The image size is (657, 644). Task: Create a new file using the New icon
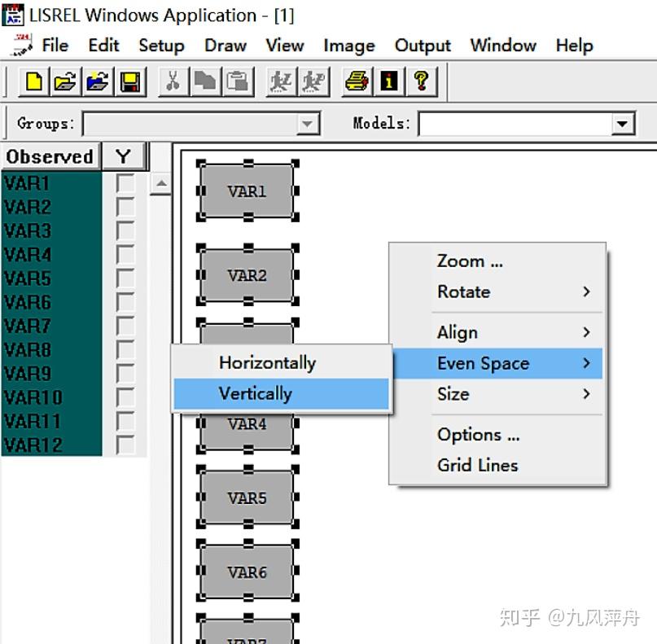coord(33,81)
